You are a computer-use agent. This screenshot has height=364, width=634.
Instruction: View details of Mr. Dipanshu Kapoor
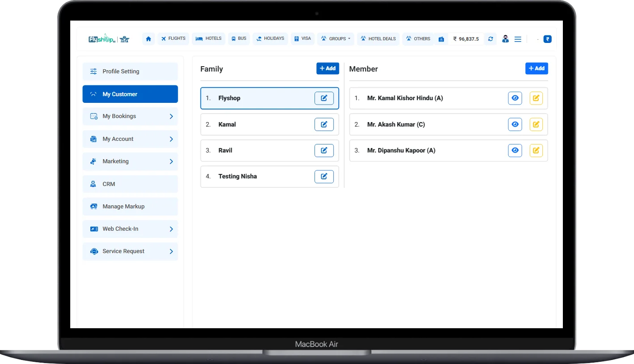point(515,150)
